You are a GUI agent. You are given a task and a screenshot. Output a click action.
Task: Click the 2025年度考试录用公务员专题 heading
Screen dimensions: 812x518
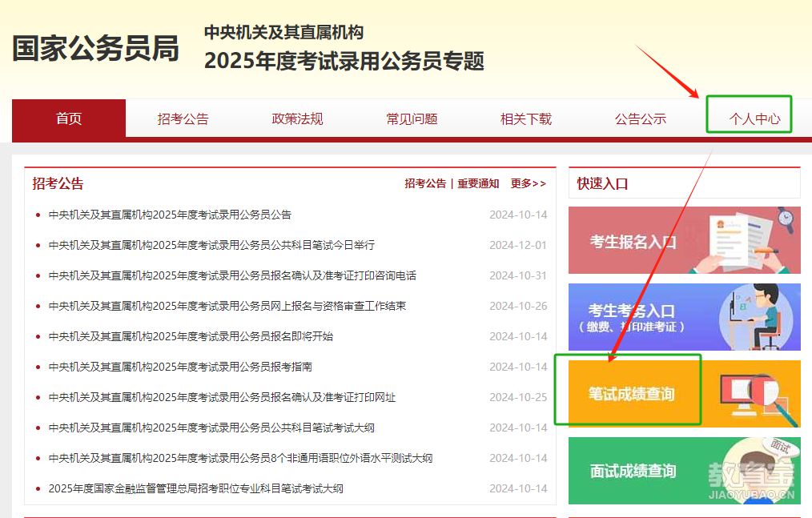pos(344,61)
